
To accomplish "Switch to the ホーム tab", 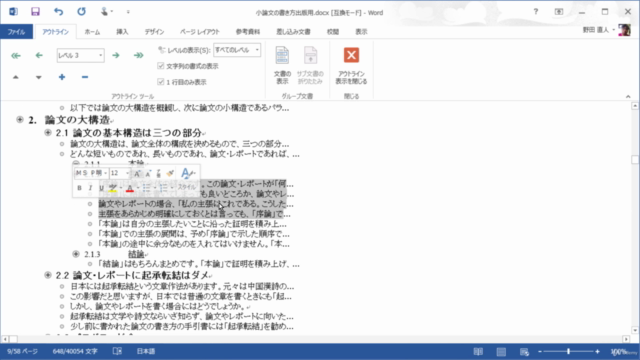I will click(x=92, y=31).
